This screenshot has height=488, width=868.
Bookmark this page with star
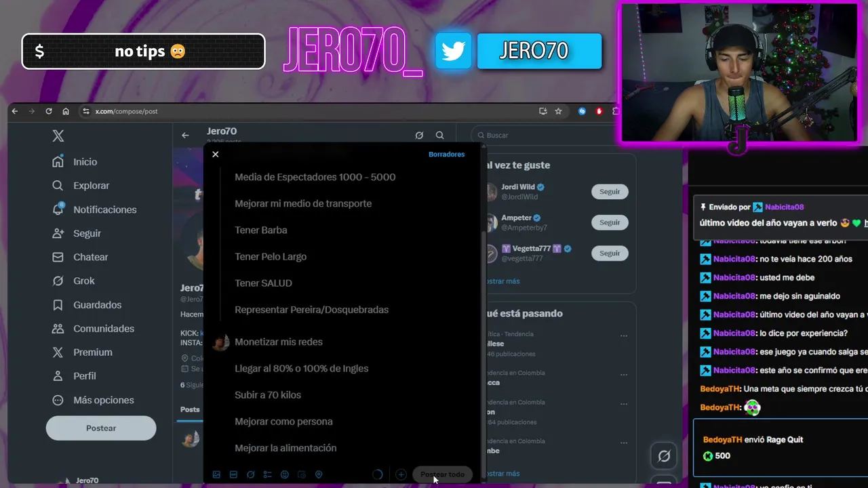[x=559, y=111]
